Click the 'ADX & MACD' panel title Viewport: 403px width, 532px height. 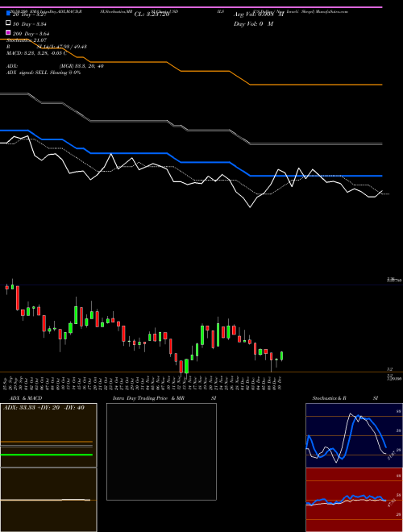(26, 398)
